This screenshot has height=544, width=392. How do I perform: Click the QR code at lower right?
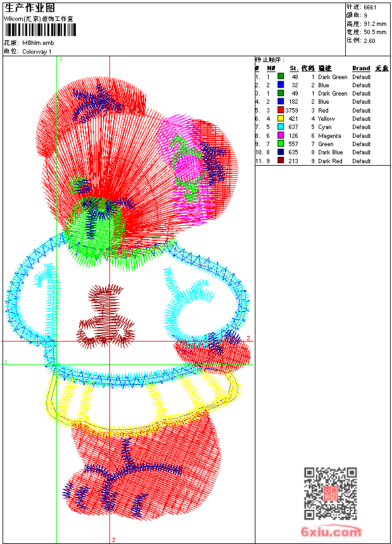[x=331, y=493]
